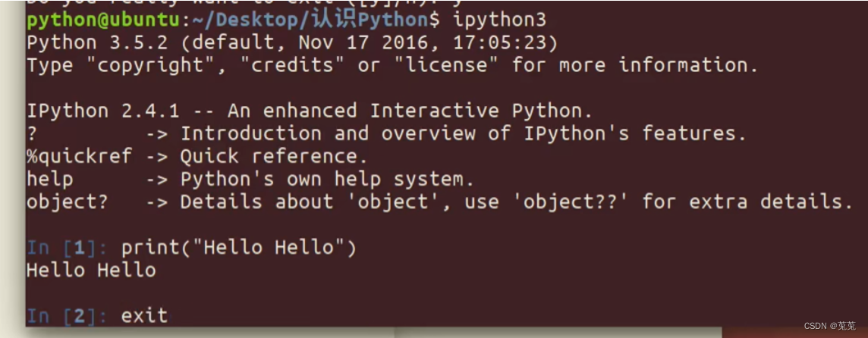Select the 'Quick reference.' description text
Viewport: 868px width, 338px height.
pyautogui.click(x=274, y=157)
